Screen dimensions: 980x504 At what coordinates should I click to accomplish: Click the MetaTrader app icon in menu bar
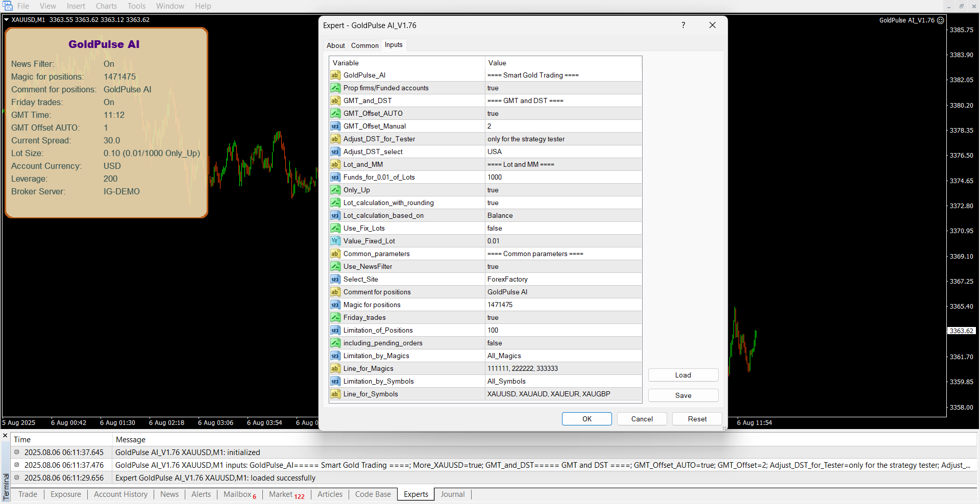(7, 6)
